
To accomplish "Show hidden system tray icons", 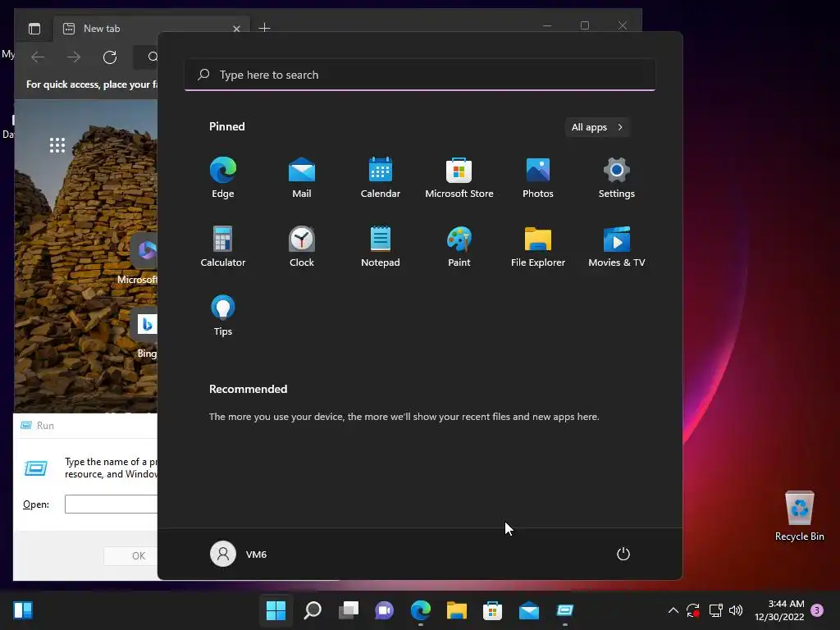I will (x=673, y=610).
